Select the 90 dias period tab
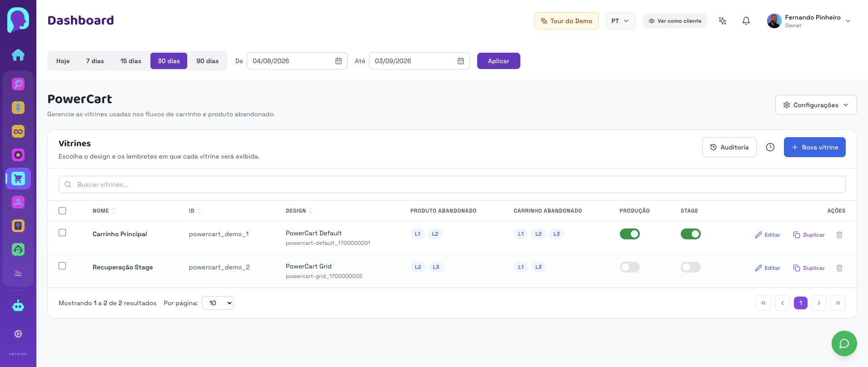The height and width of the screenshot is (367, 868). [208, 61]
